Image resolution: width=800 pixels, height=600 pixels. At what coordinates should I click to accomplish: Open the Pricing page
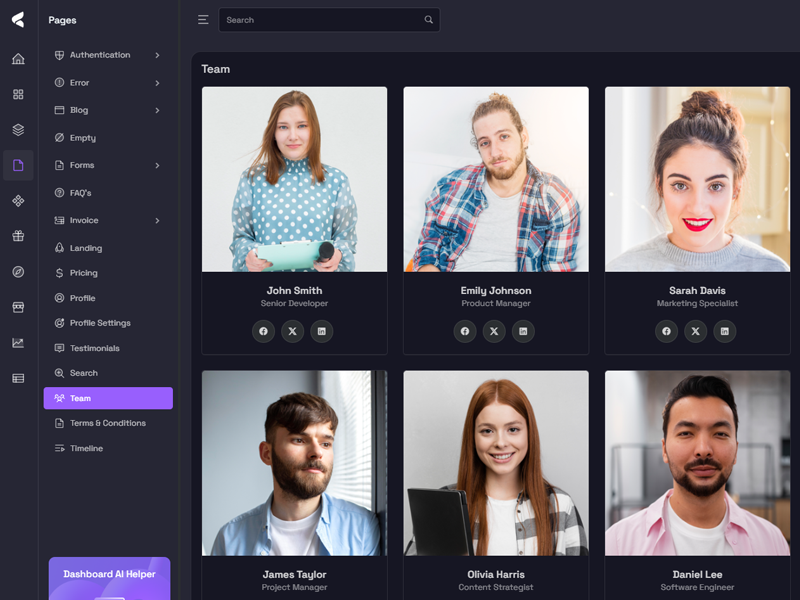point(84,273)
